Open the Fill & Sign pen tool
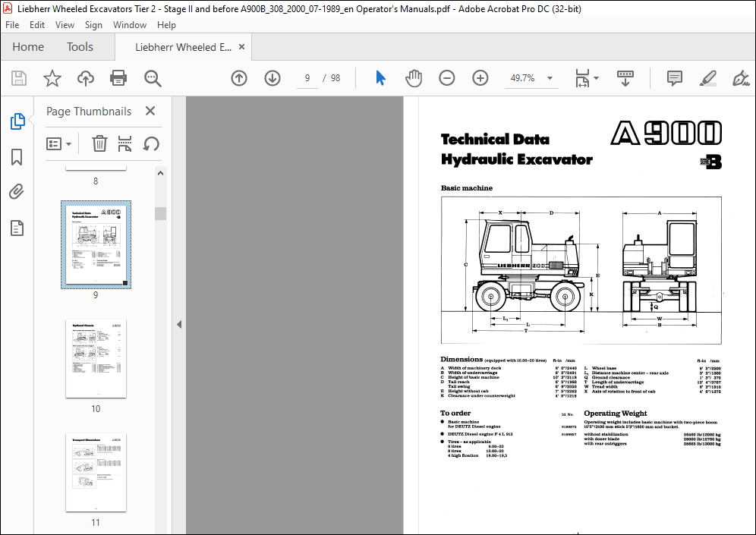The width and height of the screenshot is (756, 535). (x=741, y=78)
